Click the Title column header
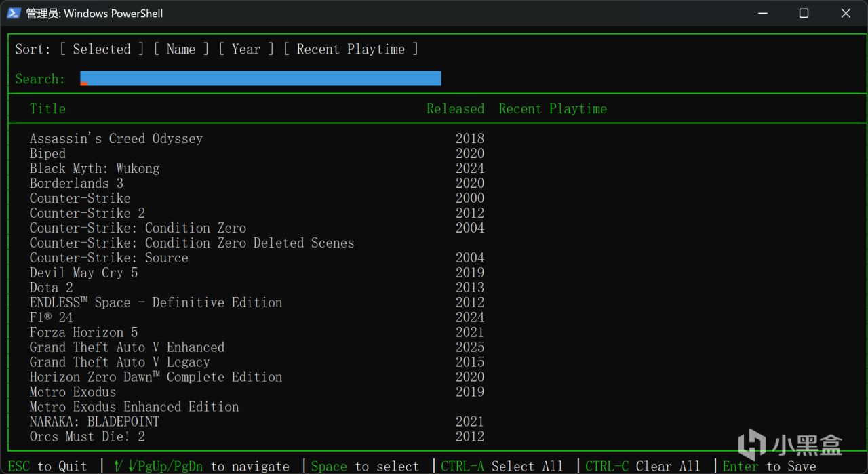The height and width of the screenshot is (474, 868). [47, 108]
